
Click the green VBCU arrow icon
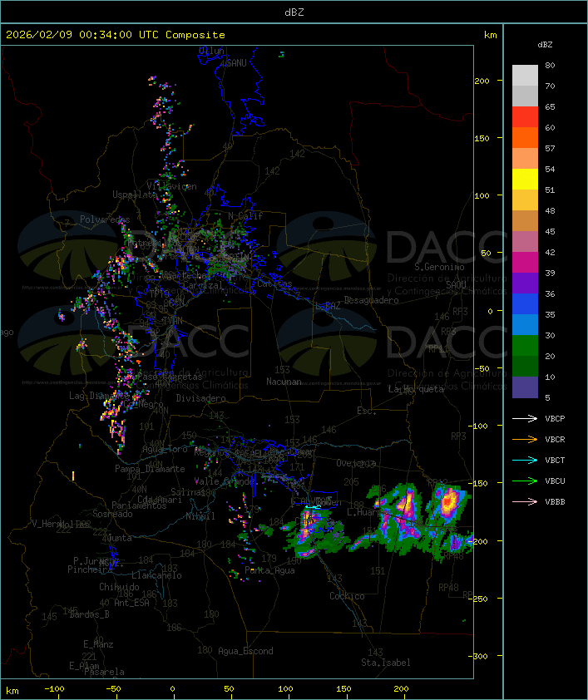pyautogui.click(x=525, y=481)
